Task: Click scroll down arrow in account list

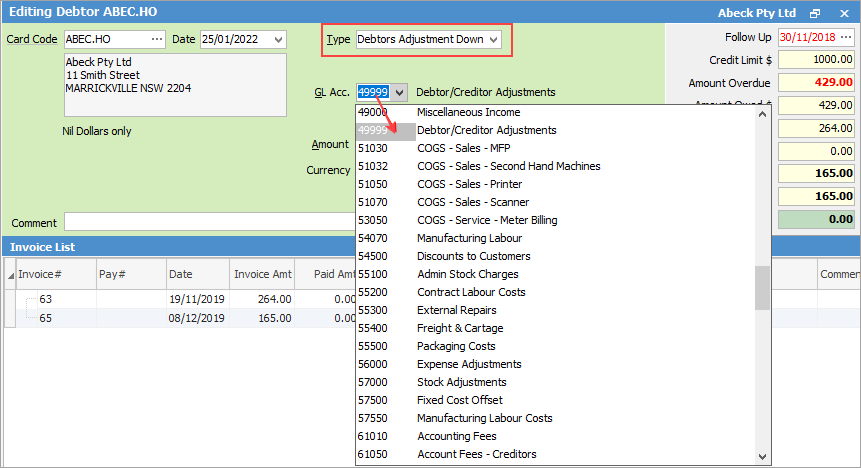Action: 763,455
